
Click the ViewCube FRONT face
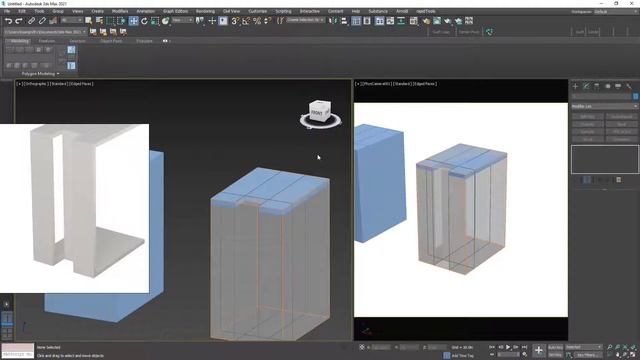pos(317,112)
